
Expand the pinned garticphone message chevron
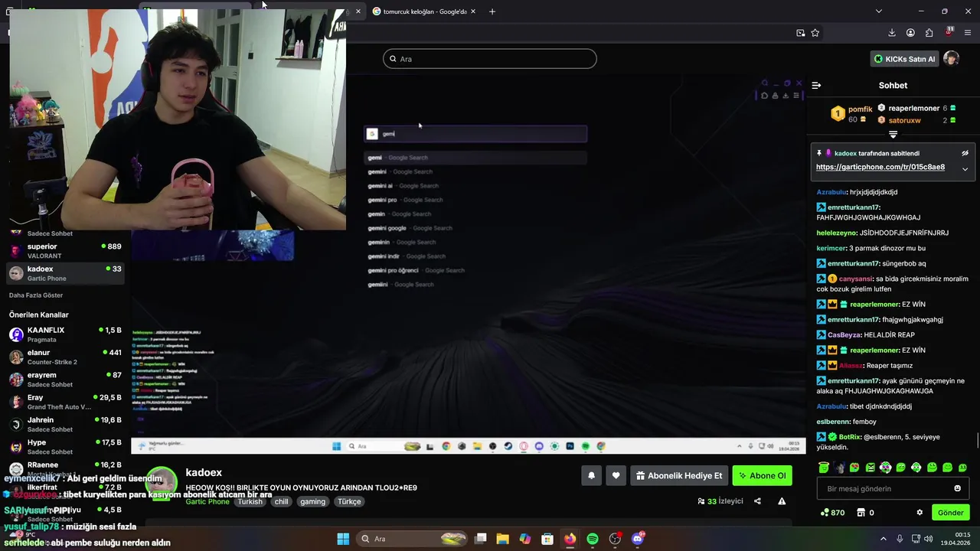click(965, 169)
